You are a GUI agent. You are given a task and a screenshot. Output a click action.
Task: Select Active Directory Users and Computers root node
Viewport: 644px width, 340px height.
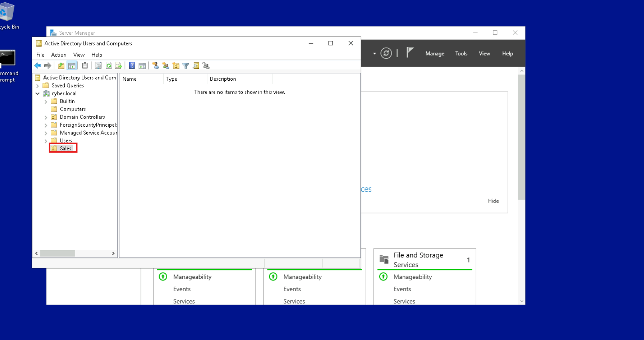click(x=79, y=78)
